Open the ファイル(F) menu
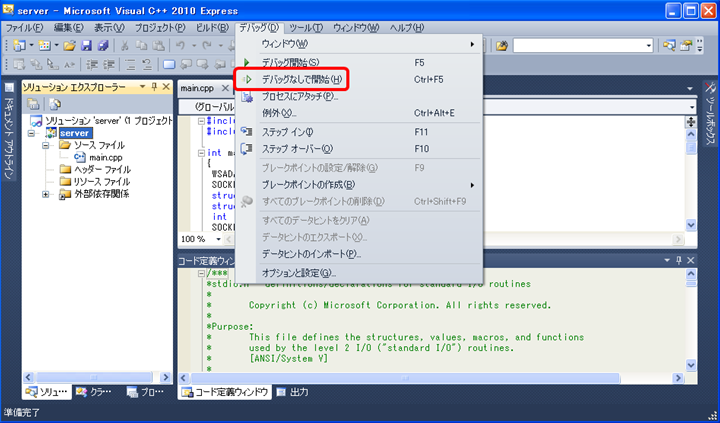 24,28
